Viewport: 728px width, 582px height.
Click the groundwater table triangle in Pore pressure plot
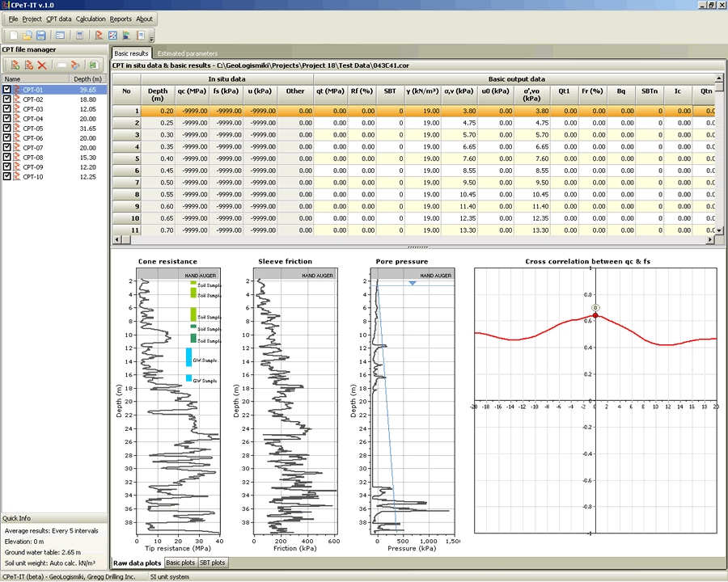click(413, 283)
